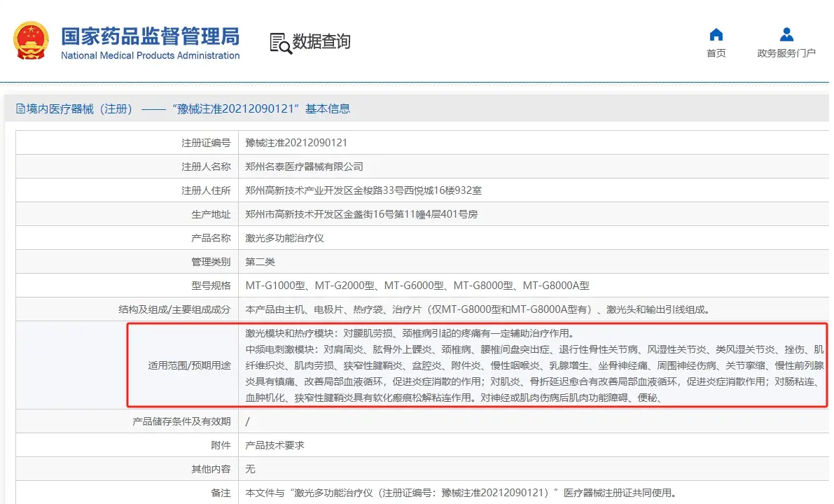
Task: Open the 首页 text link
Action: (x=716, y=54)
